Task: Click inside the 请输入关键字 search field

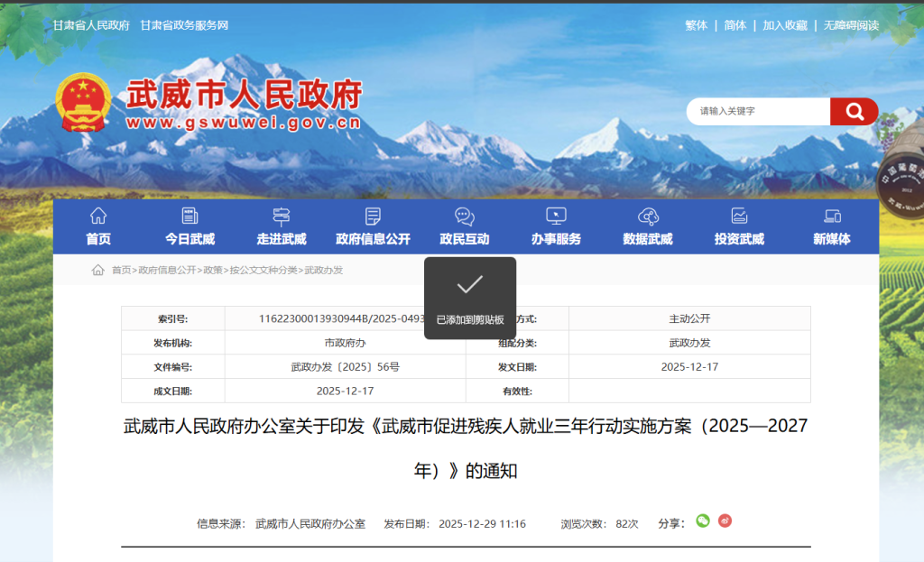Action: (x=758, y=111)
